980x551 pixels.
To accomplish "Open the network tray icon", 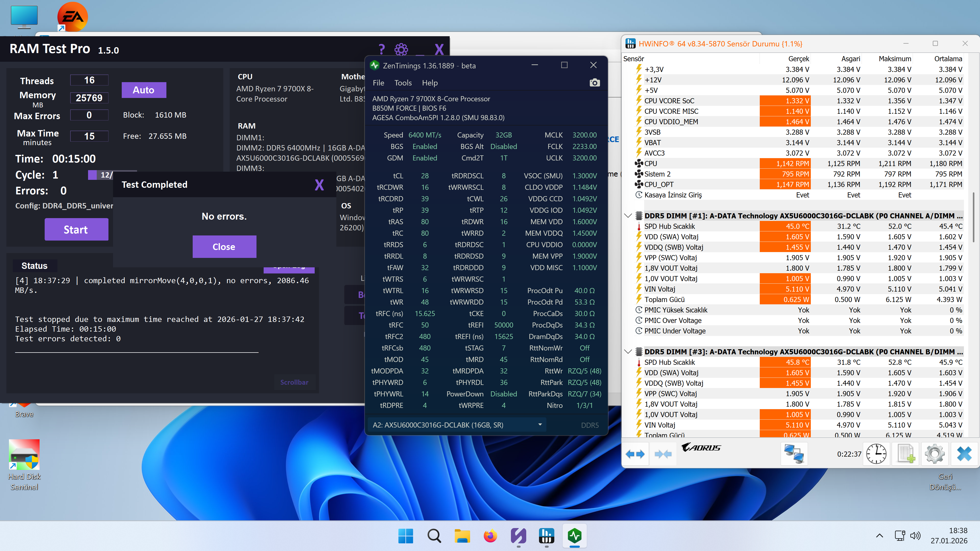I will point(900,535).
